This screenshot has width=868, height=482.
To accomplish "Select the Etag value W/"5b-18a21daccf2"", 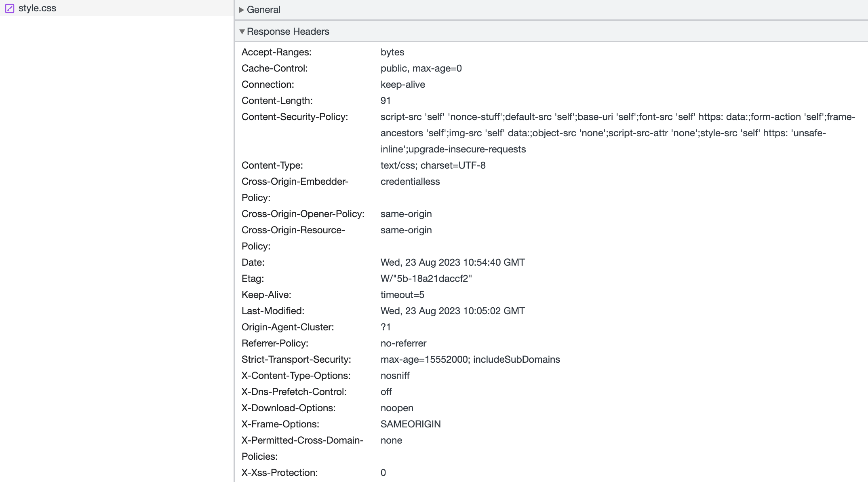I will [426, 278].
